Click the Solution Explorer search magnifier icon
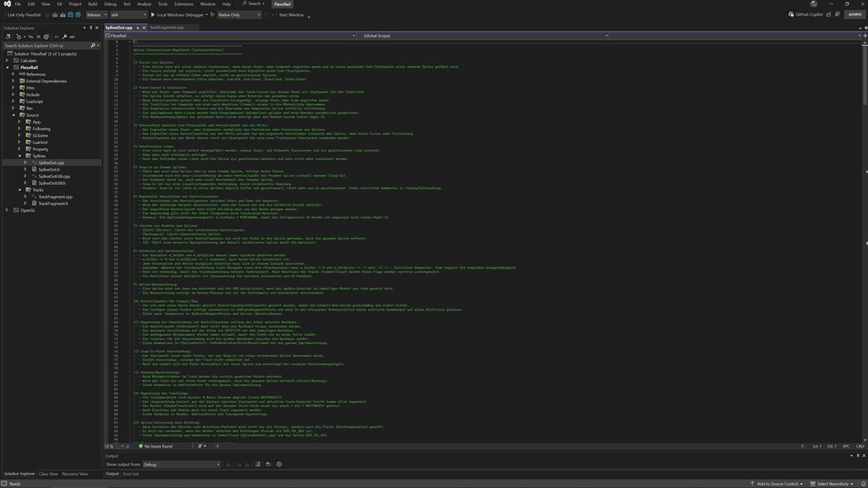Viewport: 868px width, 488px height. [93, 46]
